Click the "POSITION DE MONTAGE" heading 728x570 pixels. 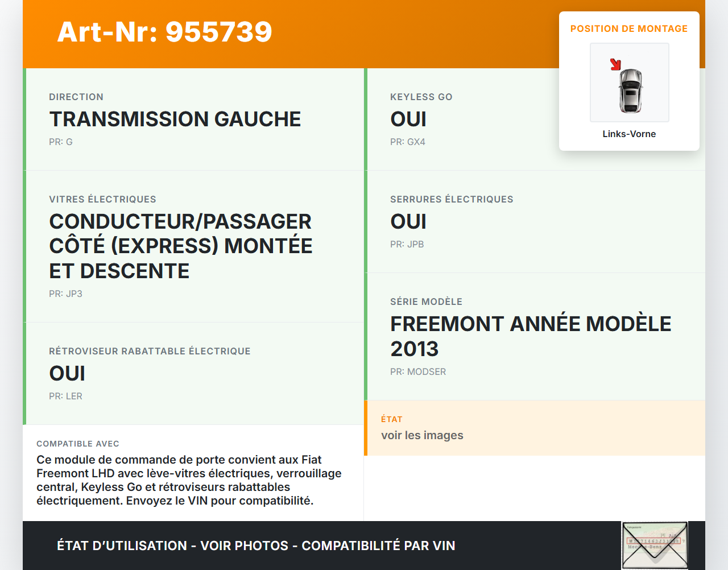(x=629, y=28)
